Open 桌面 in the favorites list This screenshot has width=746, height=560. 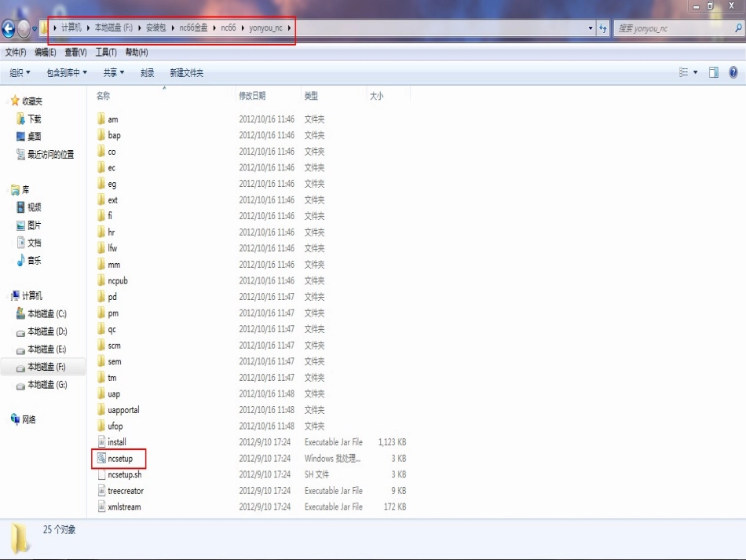pos(35,136)
